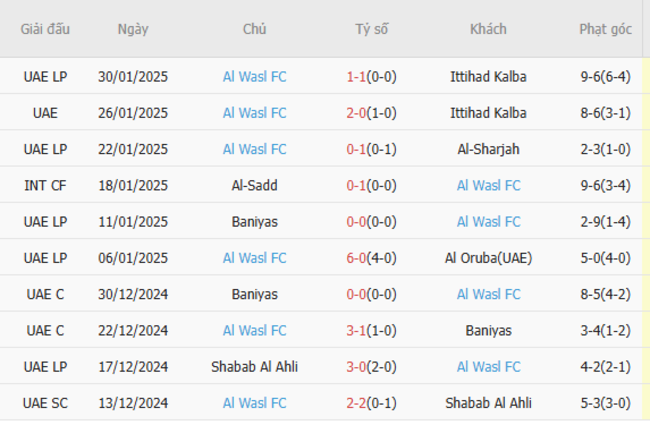Viewport: 650px width, 425px height.
Task: Click the Phạt góc column header
Action: point(605,29)
